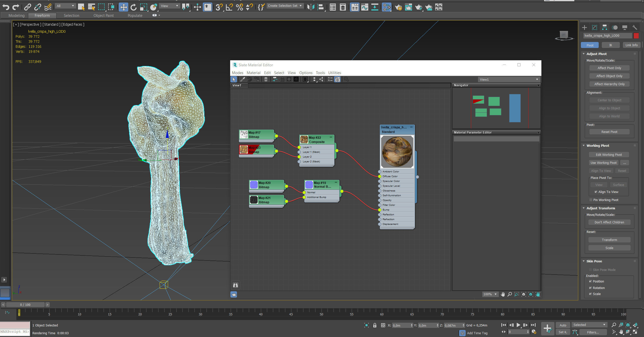Image resolution: width=644 pixels, height=337 pixels.
Task: Uncheck the Rotation checkbox under Enabled
Action: [x=590, y=288]
